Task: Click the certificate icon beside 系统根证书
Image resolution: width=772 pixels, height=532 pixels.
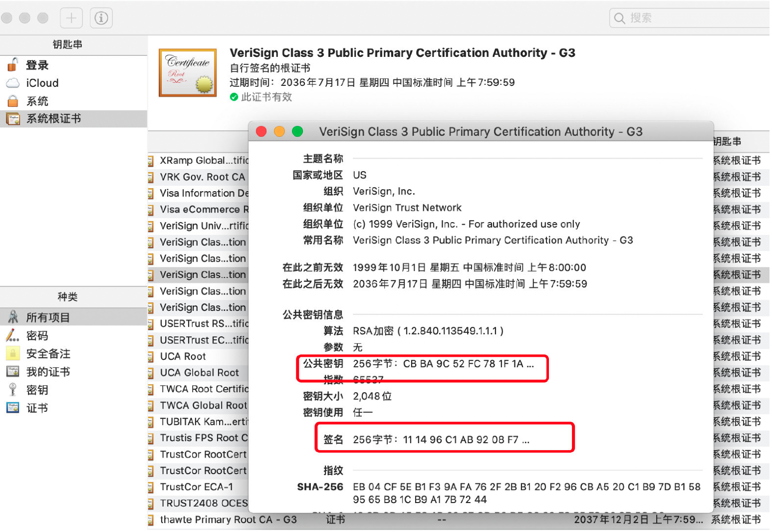Action: coord(12,119)
